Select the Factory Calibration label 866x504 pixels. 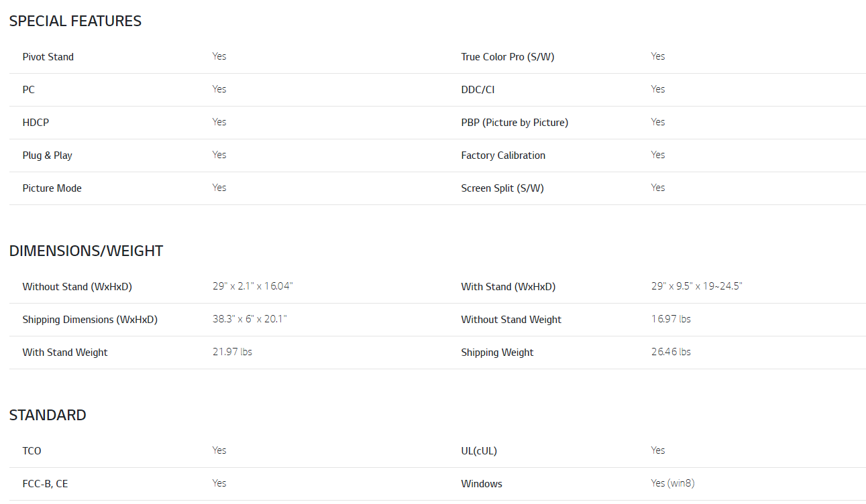tap(502, 155)
